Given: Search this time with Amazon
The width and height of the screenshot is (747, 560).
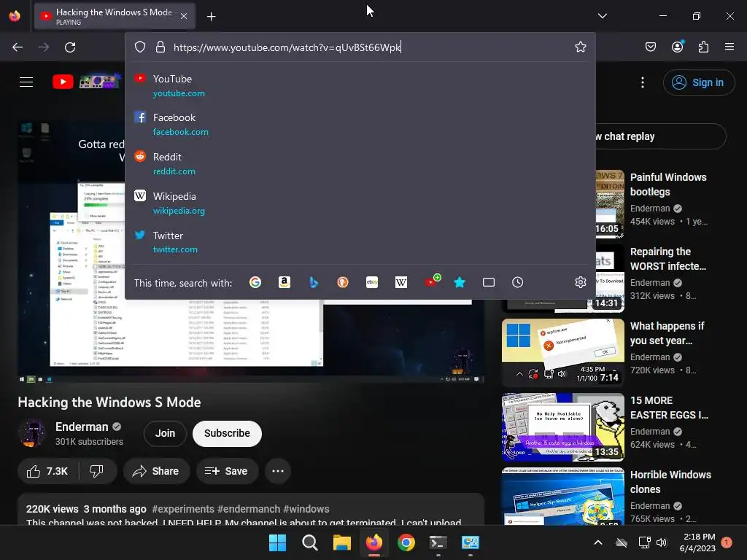Looking at the screenshot, I should click(x=285, y=282).
